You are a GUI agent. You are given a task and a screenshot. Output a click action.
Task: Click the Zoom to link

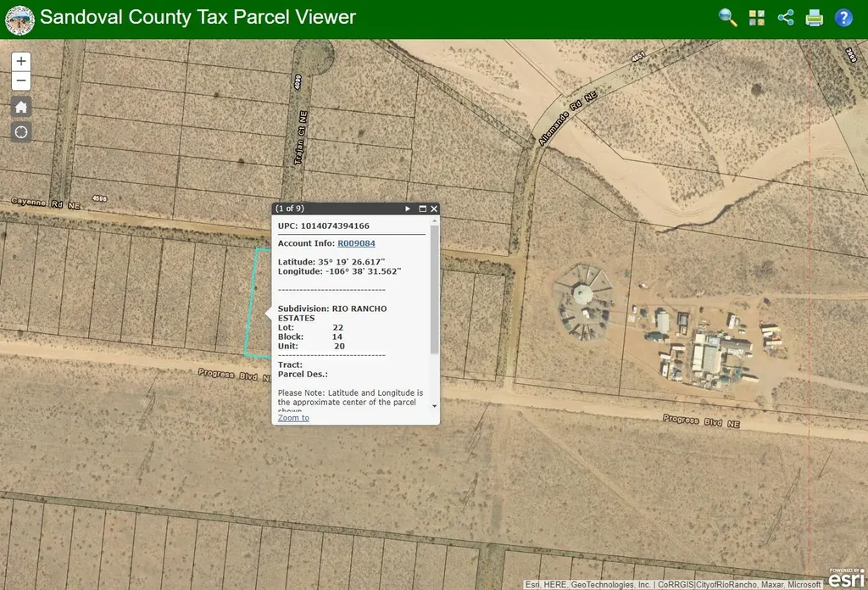click(293, 418)
